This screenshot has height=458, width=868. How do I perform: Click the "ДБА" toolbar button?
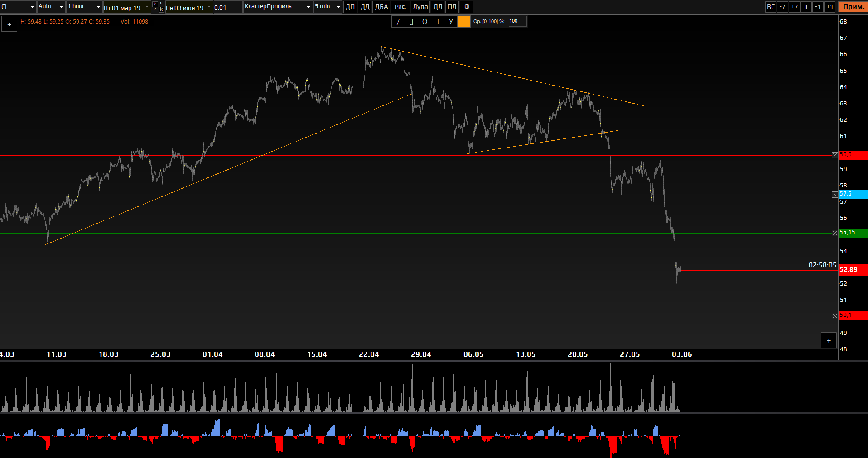point(381,7)
